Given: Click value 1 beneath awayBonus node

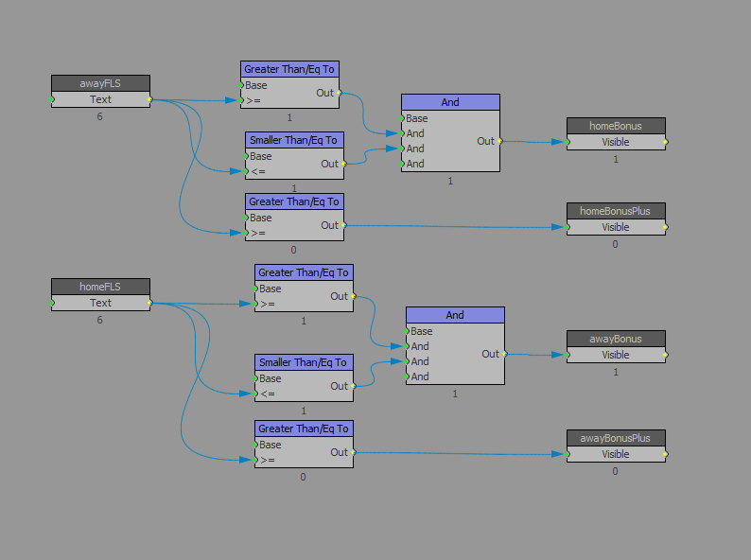Looking at the screenshot, I should pyautogui.click(x=616, y=372).
